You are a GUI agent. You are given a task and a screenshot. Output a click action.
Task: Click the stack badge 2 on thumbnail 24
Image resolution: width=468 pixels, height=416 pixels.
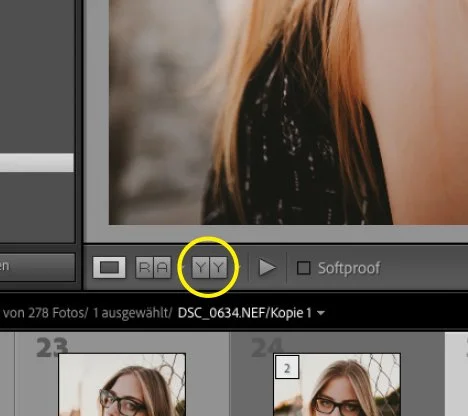[x=287, y=367]
